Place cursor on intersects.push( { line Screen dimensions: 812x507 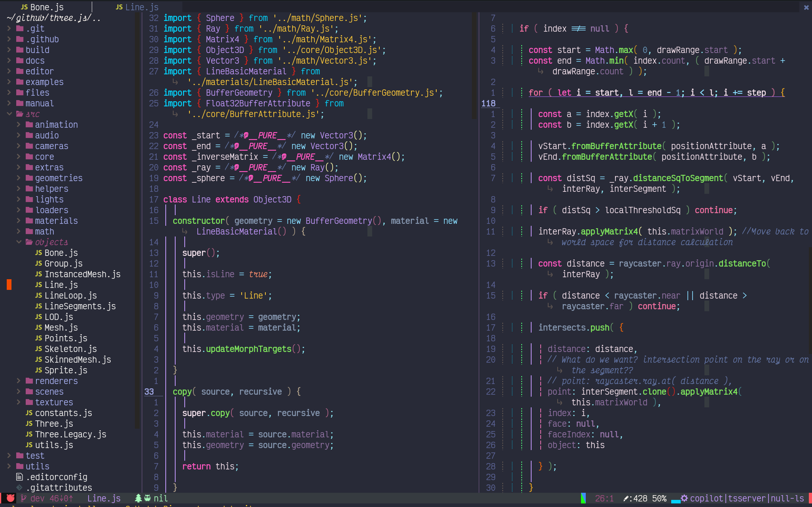click(x=581, y=327)
